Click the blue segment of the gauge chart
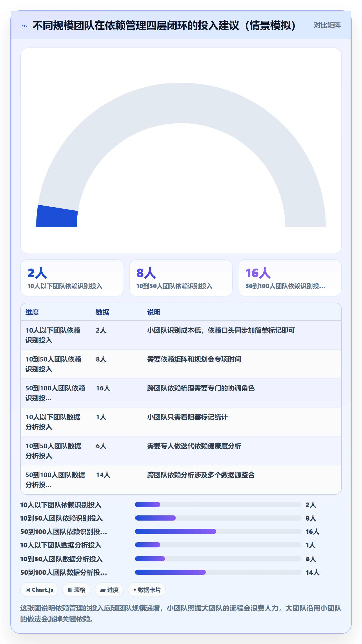This screenshot has height=644, width=362. 57,217
